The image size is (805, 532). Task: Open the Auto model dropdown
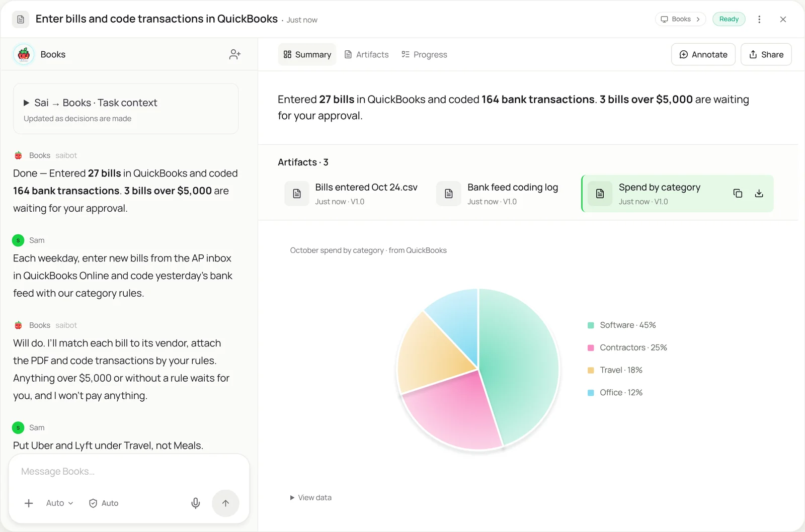(59, 503)
